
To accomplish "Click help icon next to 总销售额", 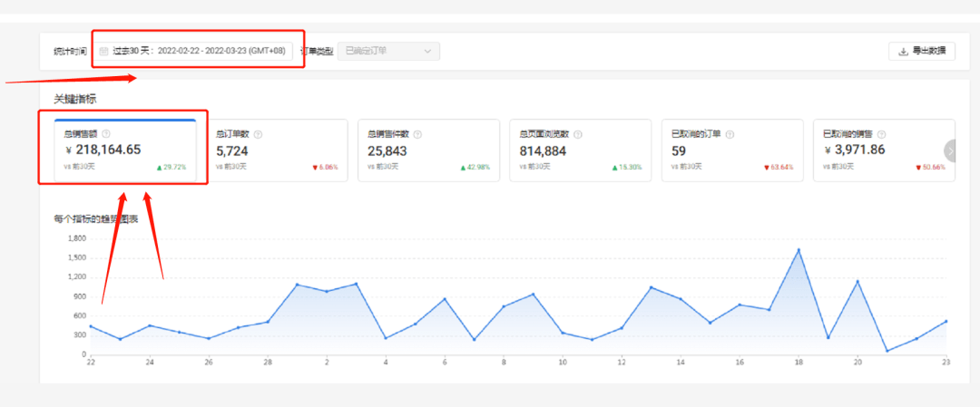I will 106,133.
